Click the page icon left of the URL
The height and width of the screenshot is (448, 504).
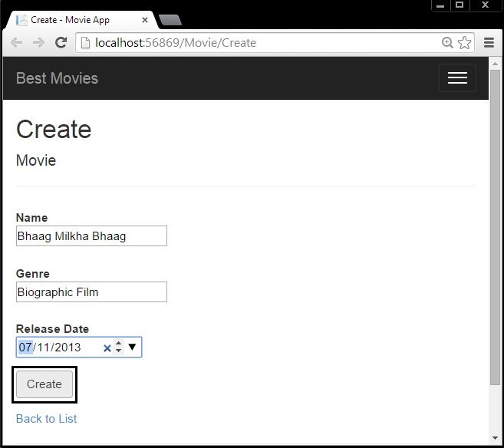(85, 42)
